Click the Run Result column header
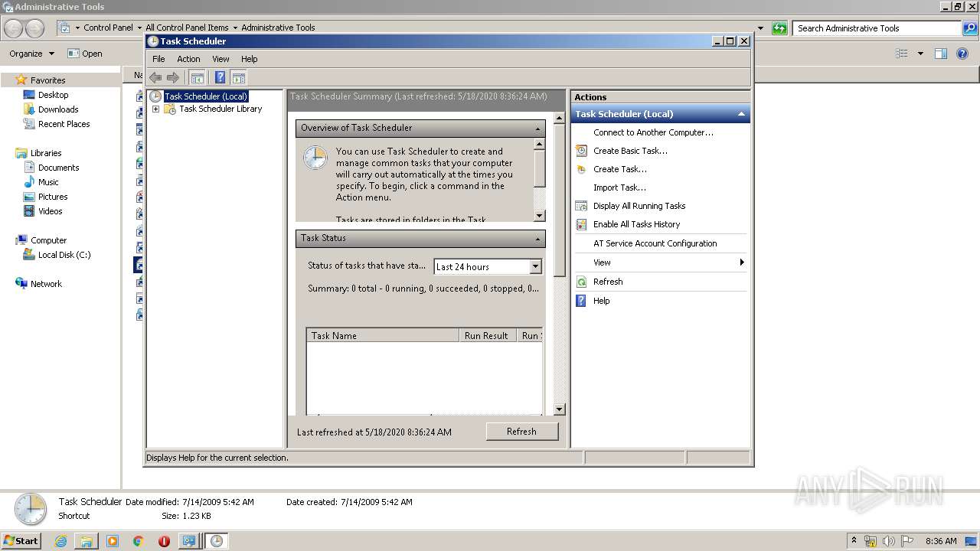This screenshot has width=980, height=551. [x=488, y=335]
